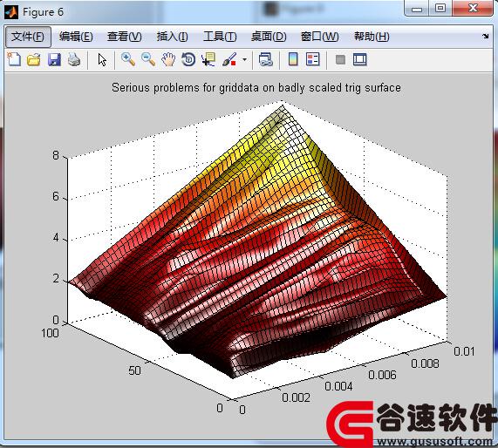Open the 工具(T) menu
The image size is (498, 448).
coord(220,37)
